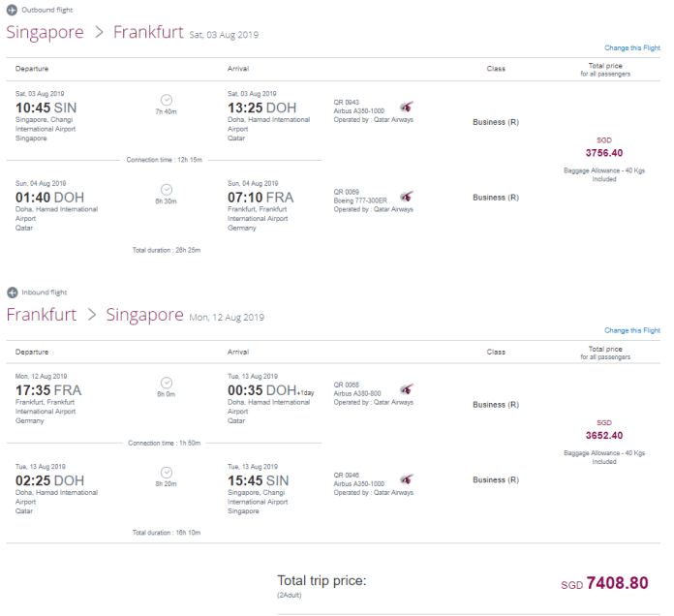Select the outbound price SGD 3756.40

604,147
